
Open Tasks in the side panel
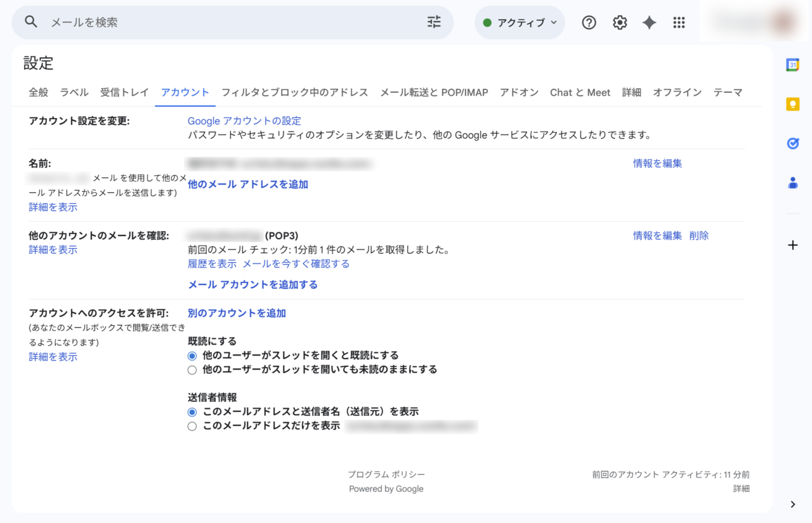[792, 143]
